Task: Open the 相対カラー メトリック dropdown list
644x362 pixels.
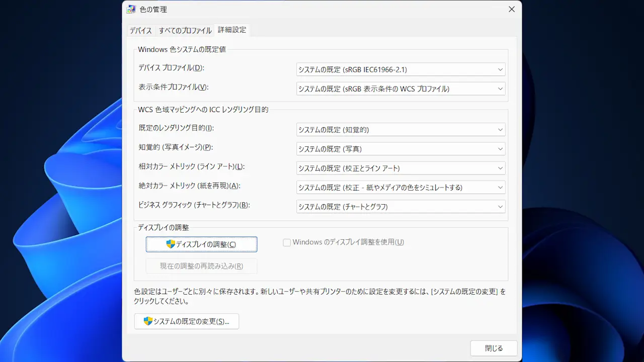Action: pyautogui.click(x=400, y=168)
